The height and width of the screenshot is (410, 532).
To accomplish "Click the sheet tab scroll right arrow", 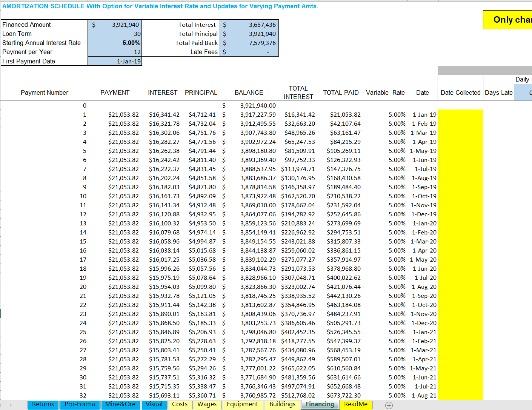I will pyautogui.click(x=11, y=405).
